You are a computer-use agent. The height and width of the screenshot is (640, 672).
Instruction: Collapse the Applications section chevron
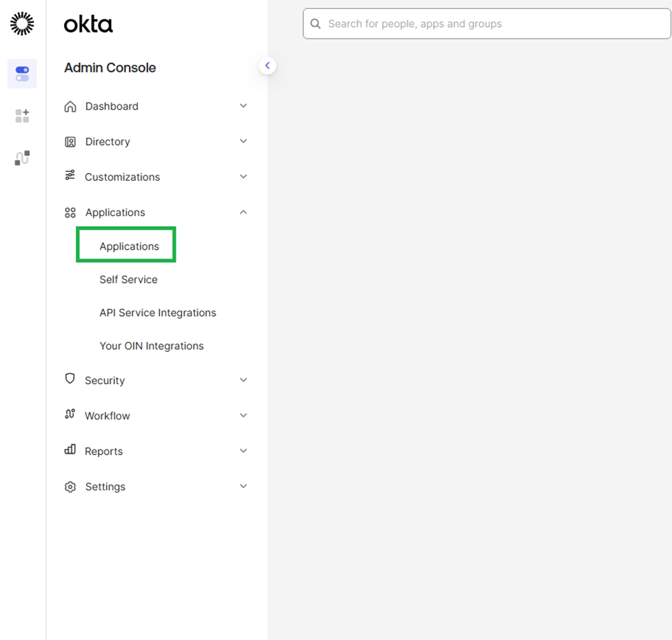(x=243, y=212)
